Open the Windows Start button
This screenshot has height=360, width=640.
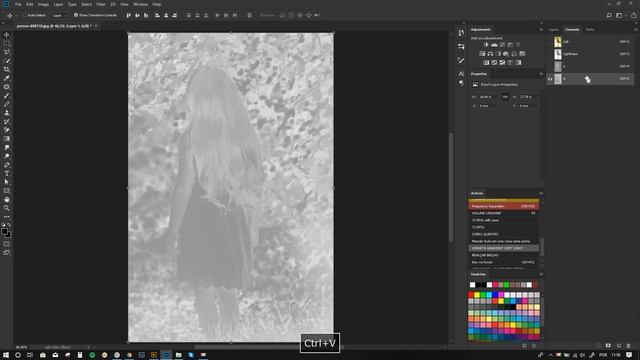point(6,355)
